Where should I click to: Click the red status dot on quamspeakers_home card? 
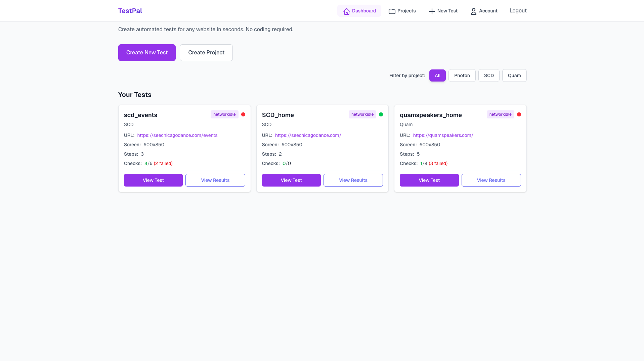pos(519,114)
